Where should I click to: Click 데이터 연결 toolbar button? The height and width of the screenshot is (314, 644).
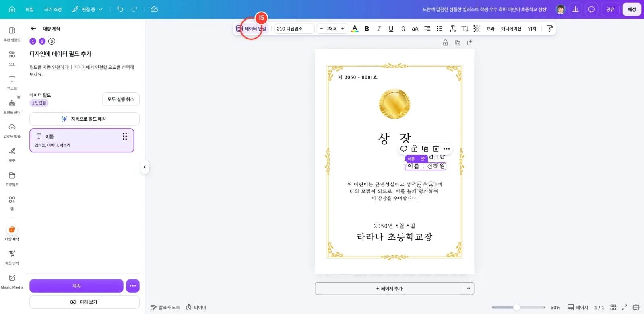[x=251, y=29]
